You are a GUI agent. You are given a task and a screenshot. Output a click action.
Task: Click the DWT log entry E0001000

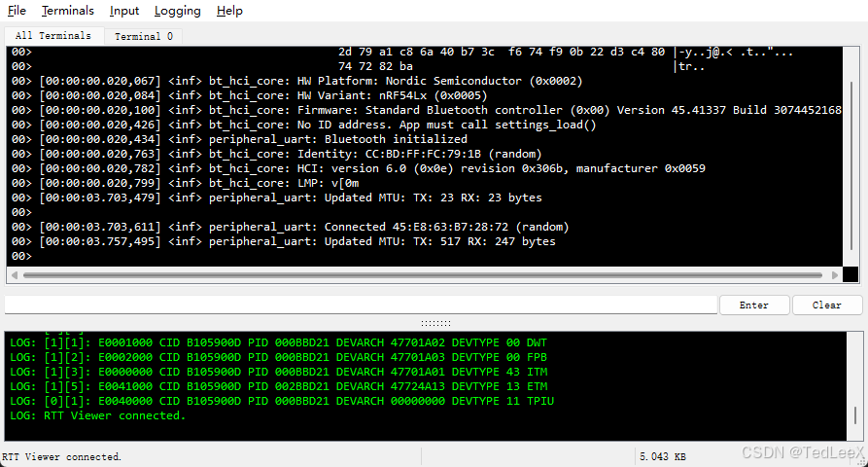(278, 342)
